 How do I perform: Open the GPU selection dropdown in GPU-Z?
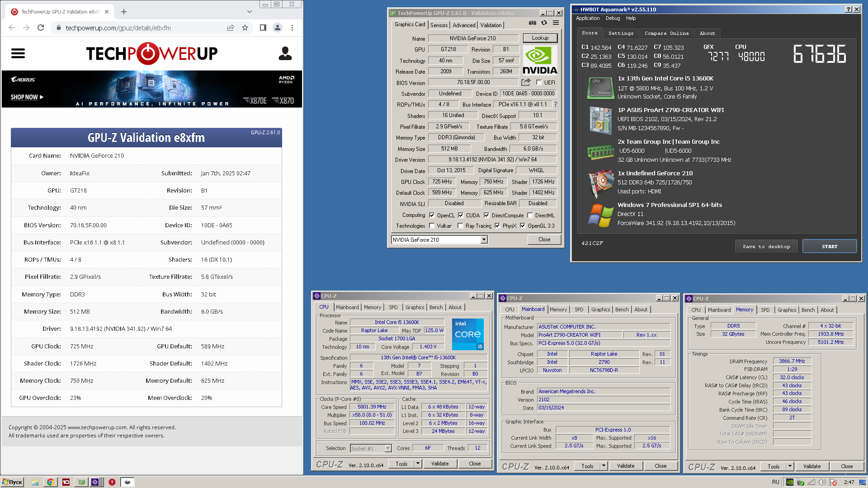(484, 240)
